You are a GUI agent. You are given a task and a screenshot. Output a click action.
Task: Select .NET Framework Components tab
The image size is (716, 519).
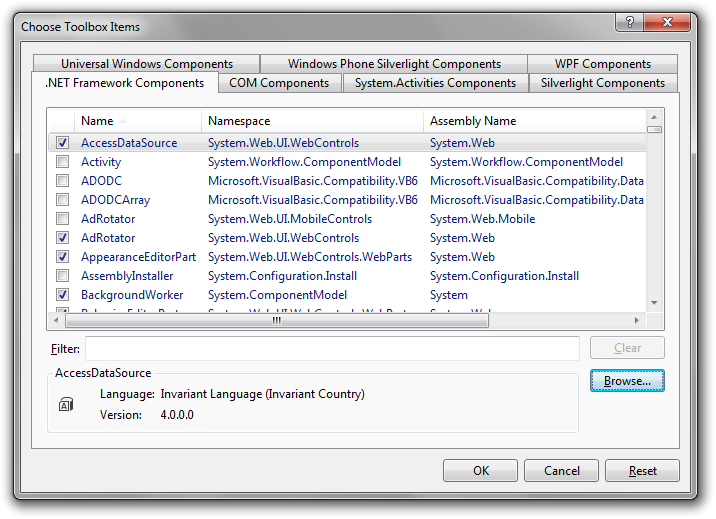[125, 83]
